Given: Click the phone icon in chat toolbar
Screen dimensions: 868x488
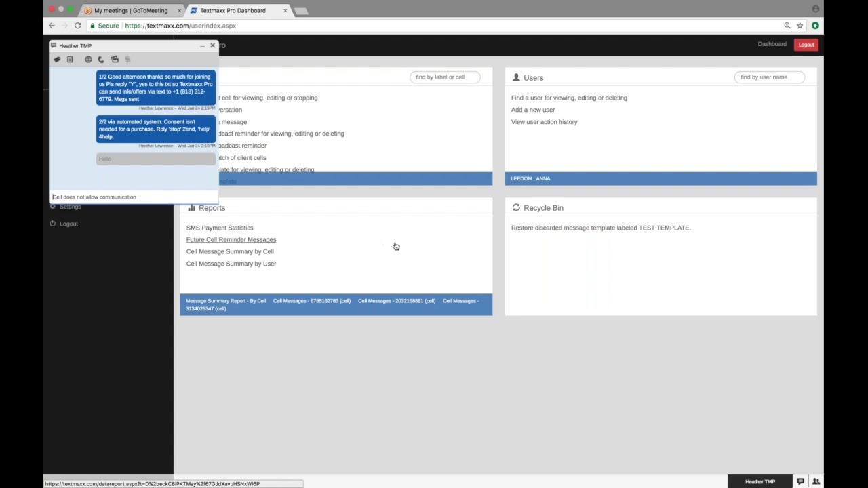Looking at the screenshot, I should click(x=101, y=60).
